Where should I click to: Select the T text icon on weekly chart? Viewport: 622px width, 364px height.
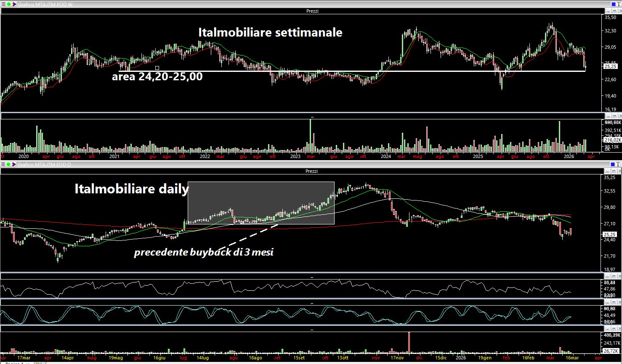point(619,4)
